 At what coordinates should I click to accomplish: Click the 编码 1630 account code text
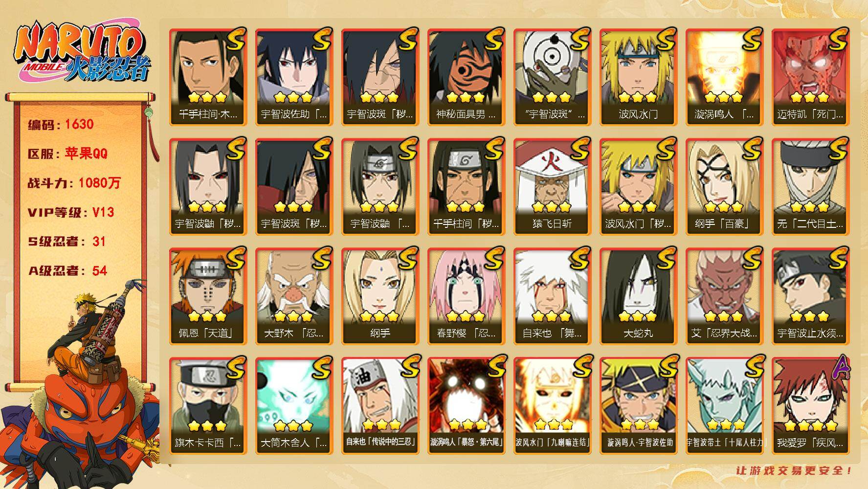tap(61, 124)
